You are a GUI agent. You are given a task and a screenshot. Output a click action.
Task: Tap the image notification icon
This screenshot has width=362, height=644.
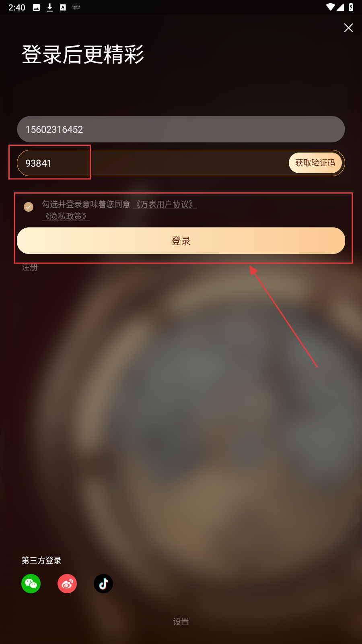36,7
